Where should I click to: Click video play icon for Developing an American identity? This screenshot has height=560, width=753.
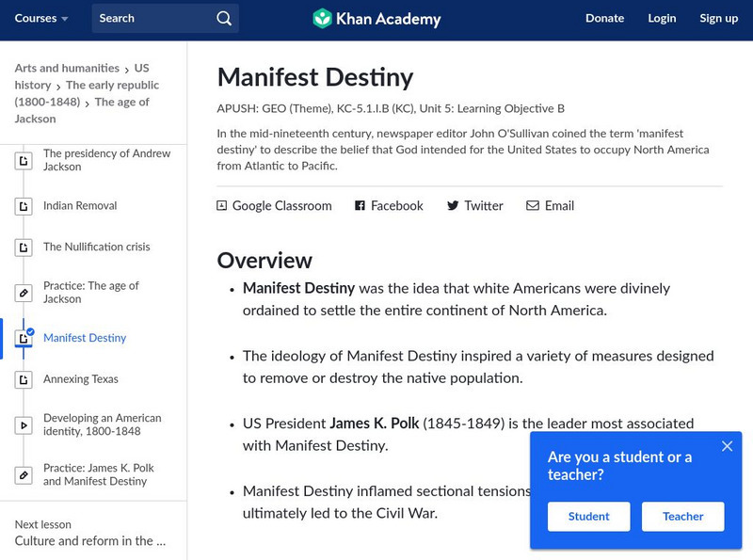pyautogui.click(x=23, y=425)
